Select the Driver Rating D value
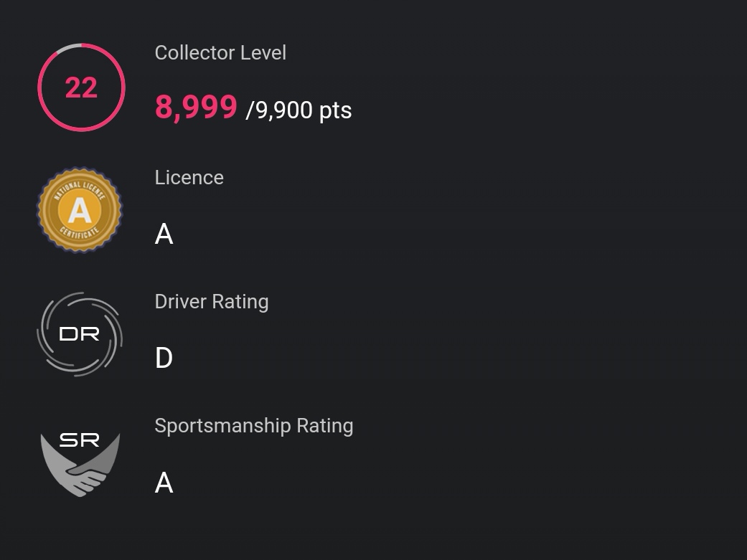This screenshot has width=747, height=560. click(x=164, y=358)
